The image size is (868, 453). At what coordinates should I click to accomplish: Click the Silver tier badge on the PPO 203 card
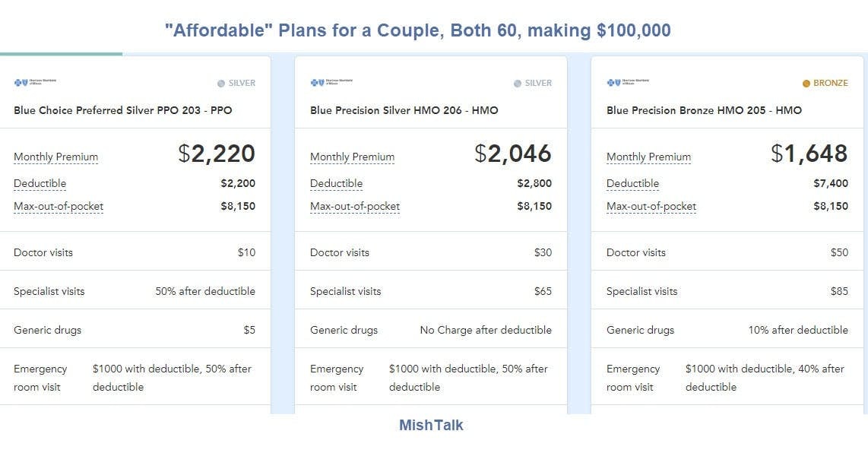pyautogui.click(x=236, y=84)
